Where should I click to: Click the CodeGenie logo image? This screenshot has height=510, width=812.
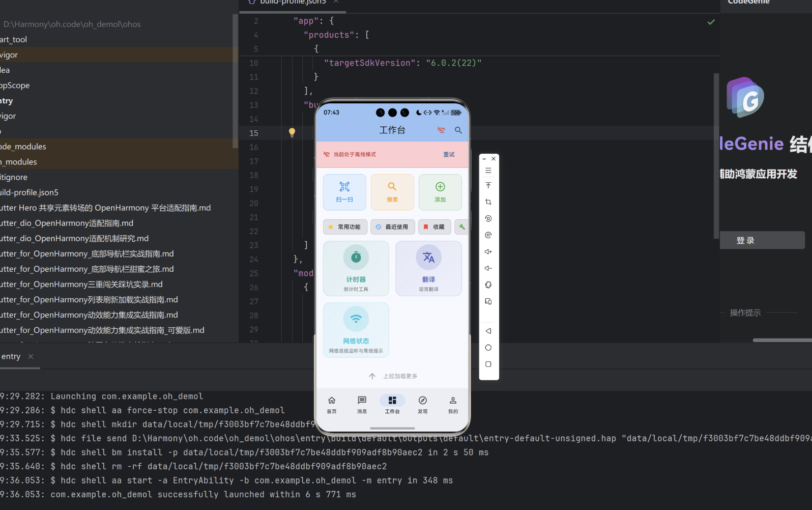[x=746, y=97]
